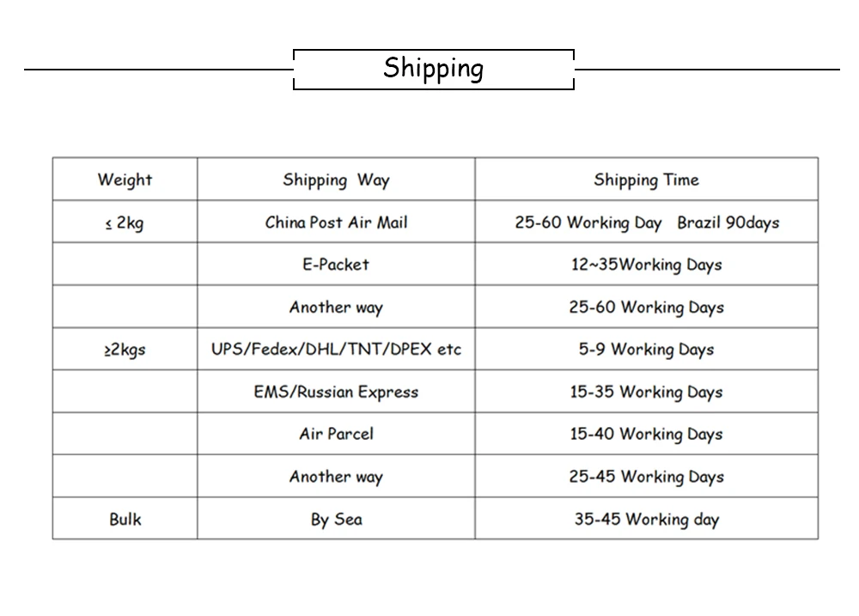859x616 pixels.
Task: Click the 15-35 Working Days cell
Action: (646, 392)
